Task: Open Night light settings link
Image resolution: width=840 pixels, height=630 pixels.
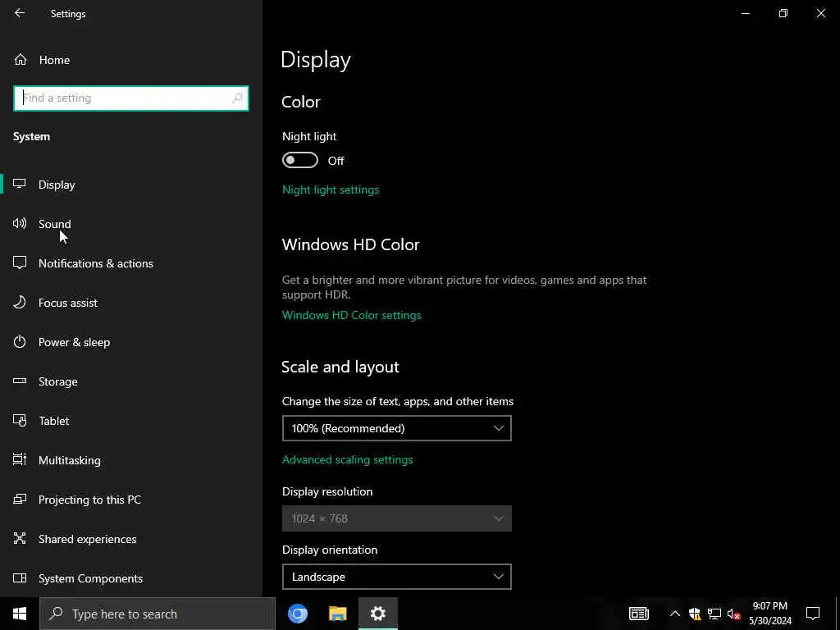Action: (331, 189)
